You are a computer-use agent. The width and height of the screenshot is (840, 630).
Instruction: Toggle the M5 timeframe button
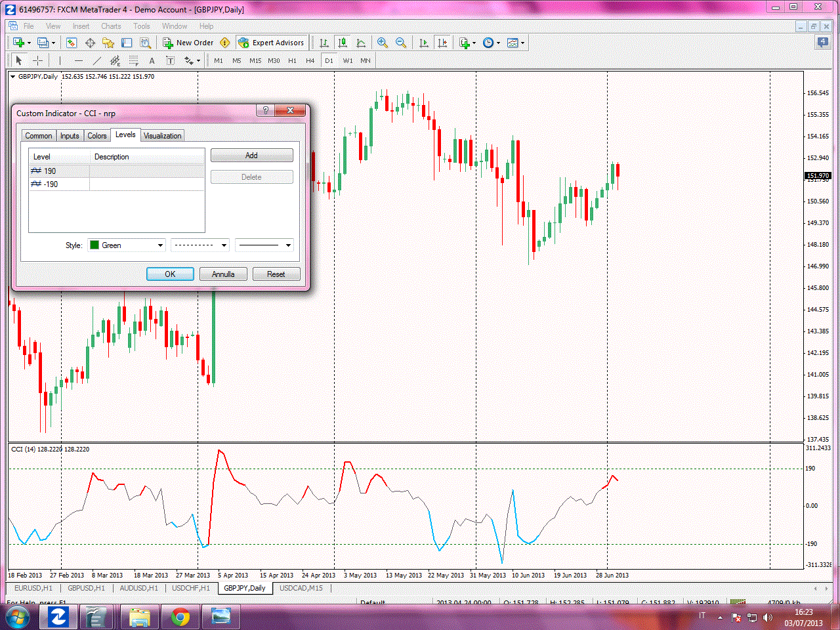tap(237, 60)
